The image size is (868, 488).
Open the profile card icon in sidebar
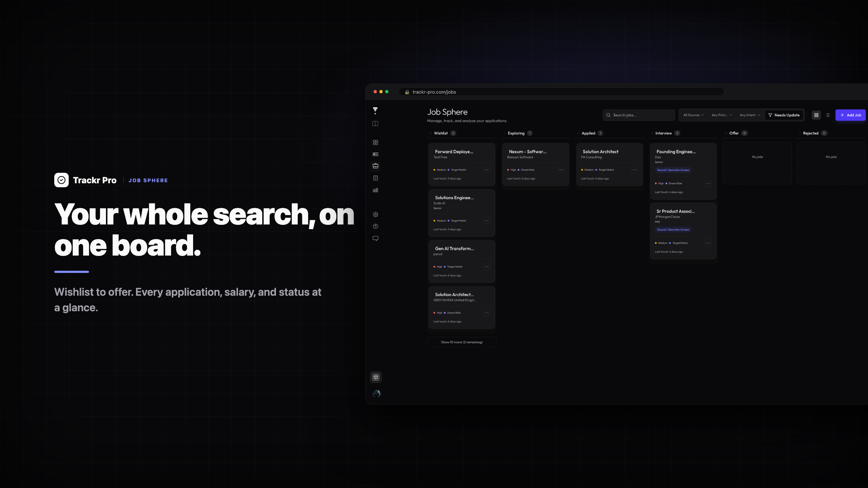[x=375, y=154]
